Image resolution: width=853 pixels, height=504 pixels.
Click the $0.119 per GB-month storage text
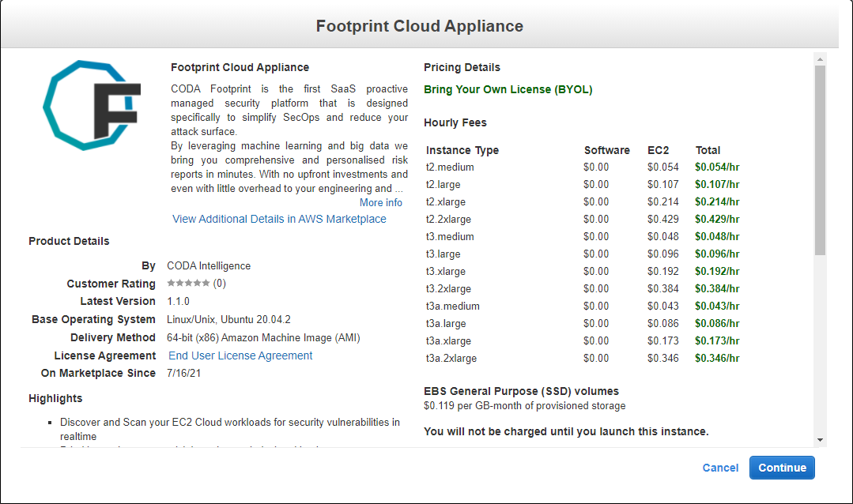point(524,405)
